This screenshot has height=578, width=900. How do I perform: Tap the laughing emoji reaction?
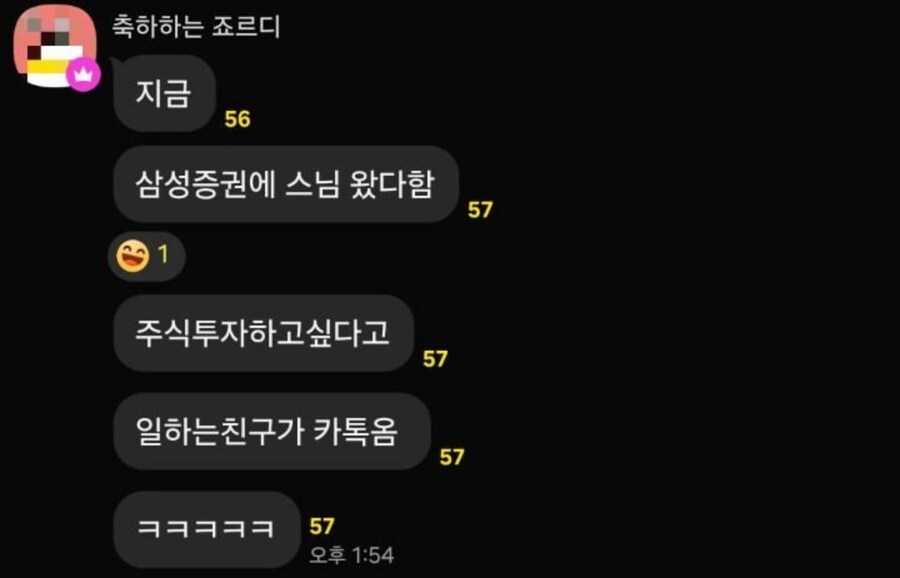(x=133, y=256)
